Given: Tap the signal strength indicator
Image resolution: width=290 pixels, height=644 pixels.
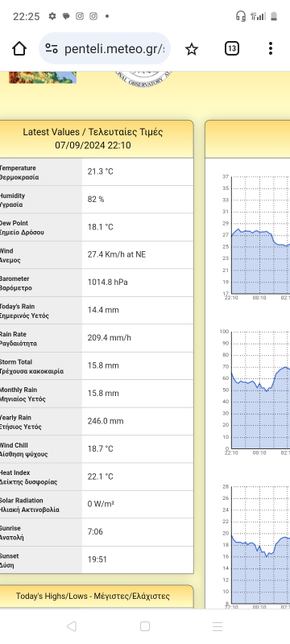Looking at the screenshot, I should pyautogui.click(x=258, y=16).
